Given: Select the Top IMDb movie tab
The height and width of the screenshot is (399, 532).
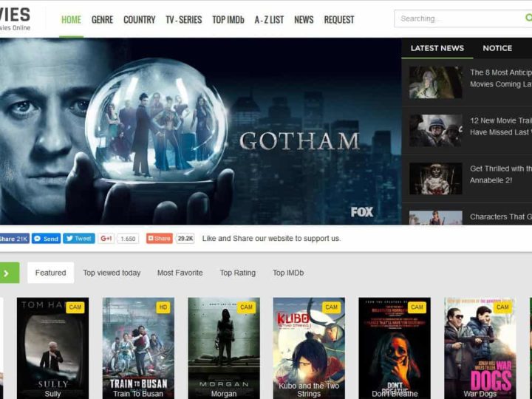Looking at the screenshot, I should (x=288, y=273).
